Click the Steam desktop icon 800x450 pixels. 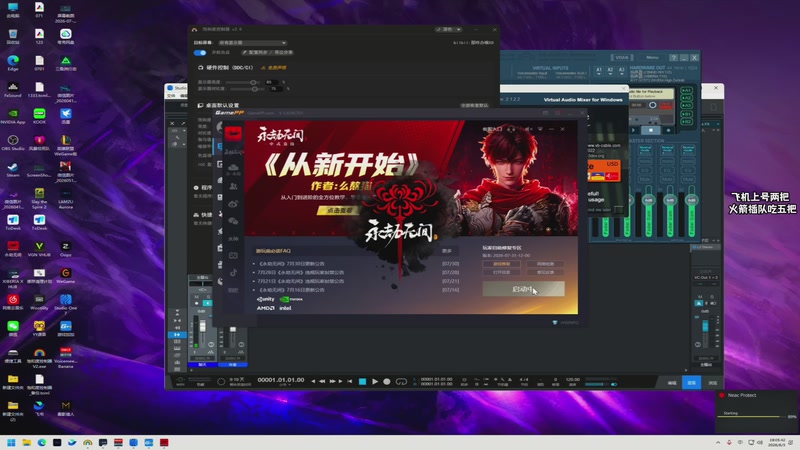(x=13, y=169)
